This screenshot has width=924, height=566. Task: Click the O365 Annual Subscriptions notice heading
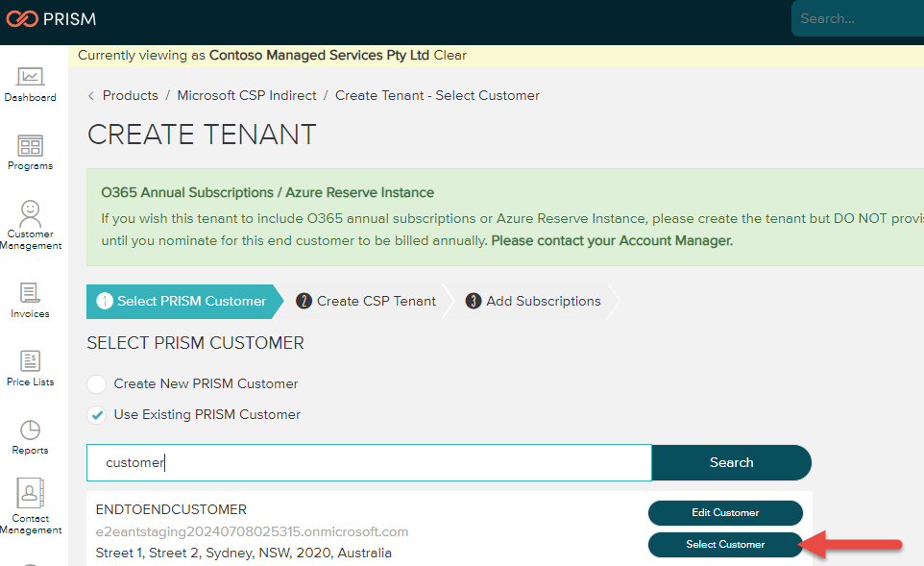coord(268,193)
